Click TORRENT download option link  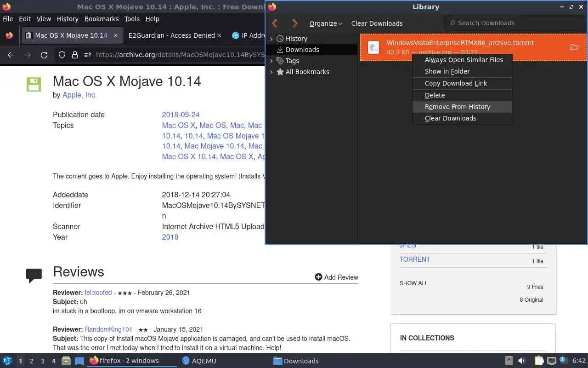[415, 259]
